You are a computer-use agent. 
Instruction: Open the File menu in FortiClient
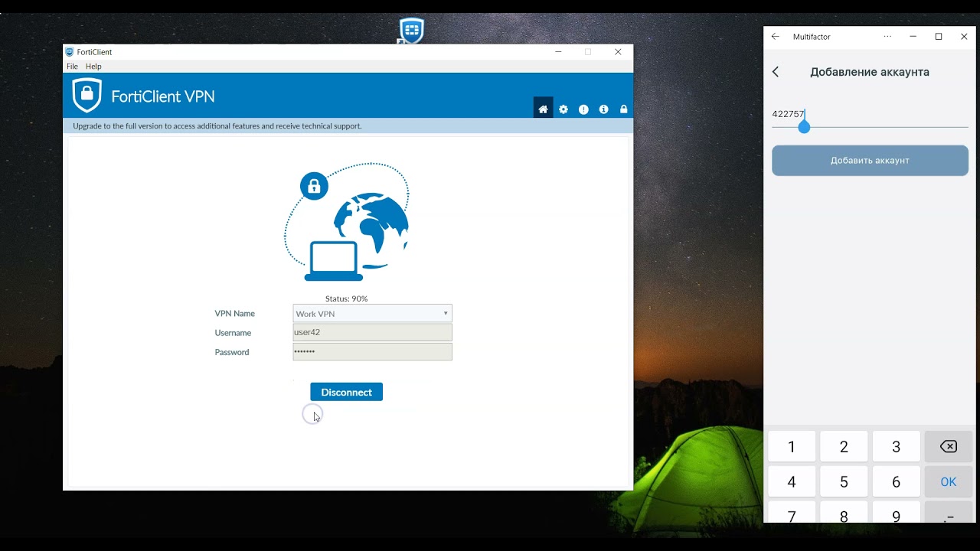click(x=72, y=67)
